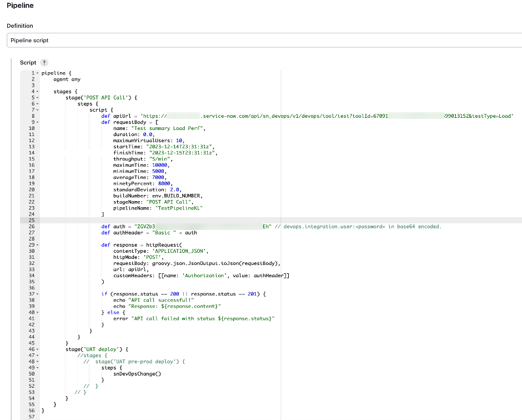Click customHeaders 'Authorization' string
522x420 pixels.
pos(204,276)
